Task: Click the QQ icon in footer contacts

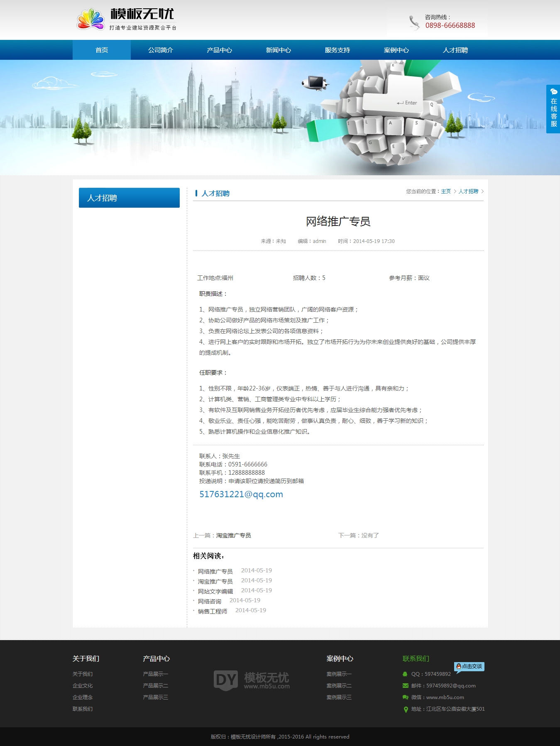Action: pyautogui.click(x=405, y=674)
